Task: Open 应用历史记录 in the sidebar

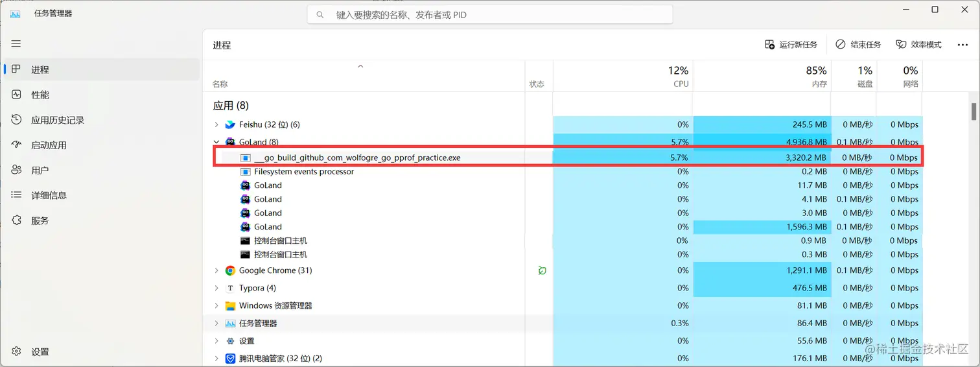Action: (102, 120)
